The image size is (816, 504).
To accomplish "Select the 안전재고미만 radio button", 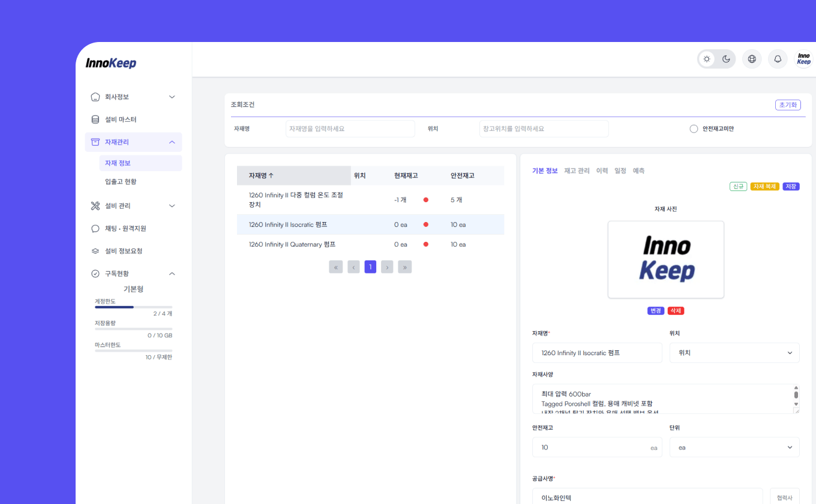I will click(694, 128).
